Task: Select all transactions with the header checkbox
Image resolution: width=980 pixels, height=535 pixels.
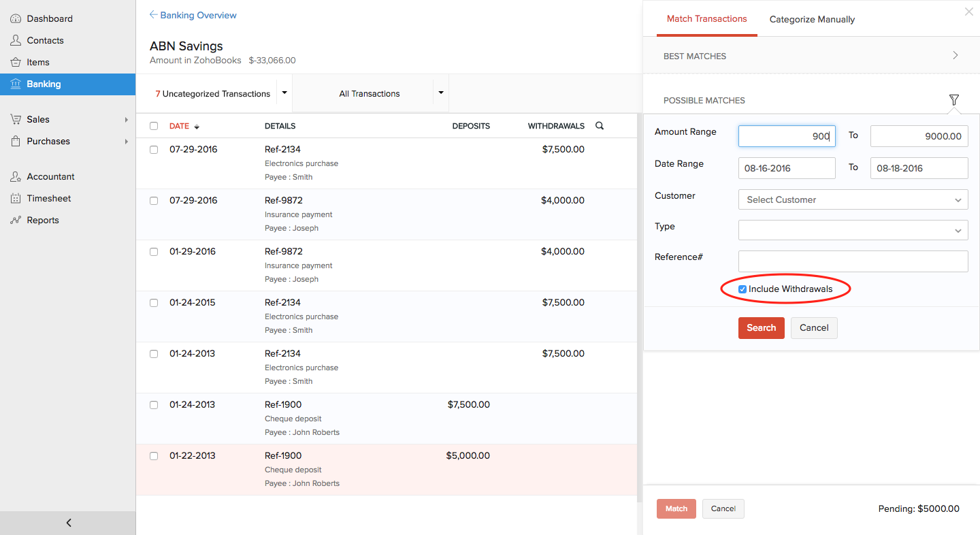Action: coord(153,126)
